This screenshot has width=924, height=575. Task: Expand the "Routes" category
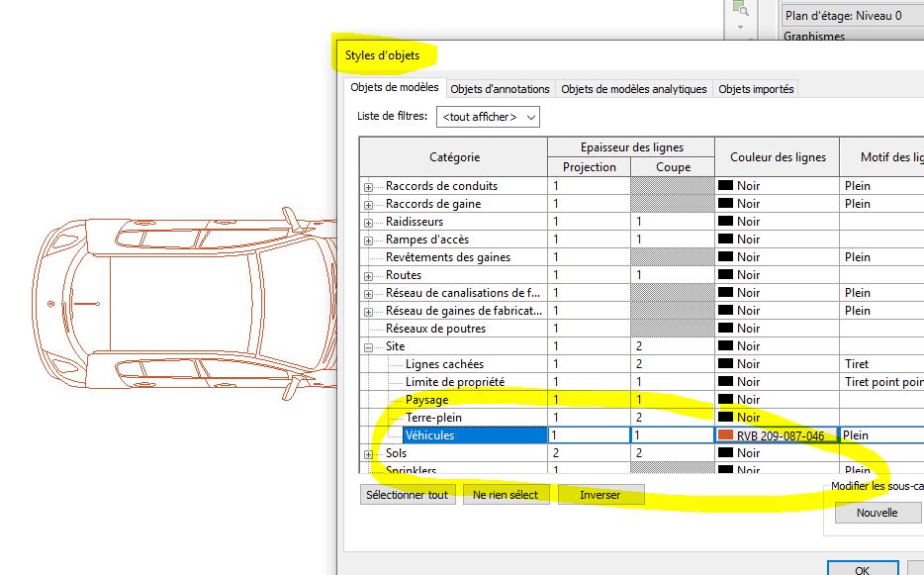click(x=370, y=274)
